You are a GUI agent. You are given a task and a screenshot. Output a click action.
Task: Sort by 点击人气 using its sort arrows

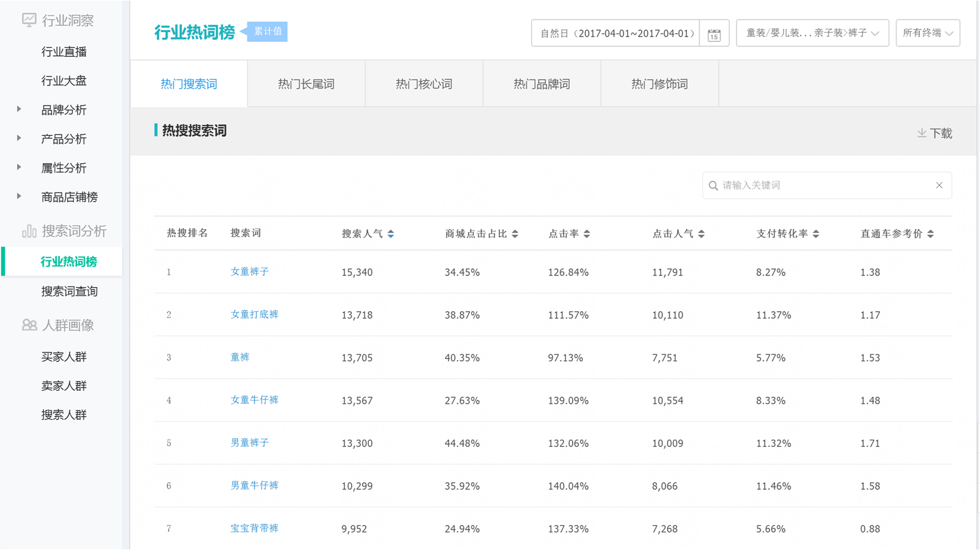701,234
